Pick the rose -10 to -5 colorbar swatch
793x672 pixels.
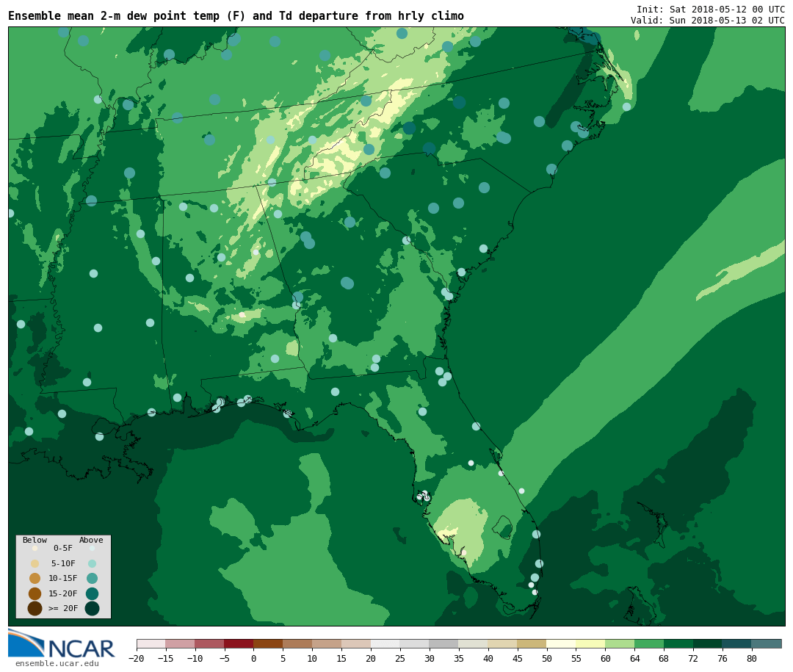[210, 643]
